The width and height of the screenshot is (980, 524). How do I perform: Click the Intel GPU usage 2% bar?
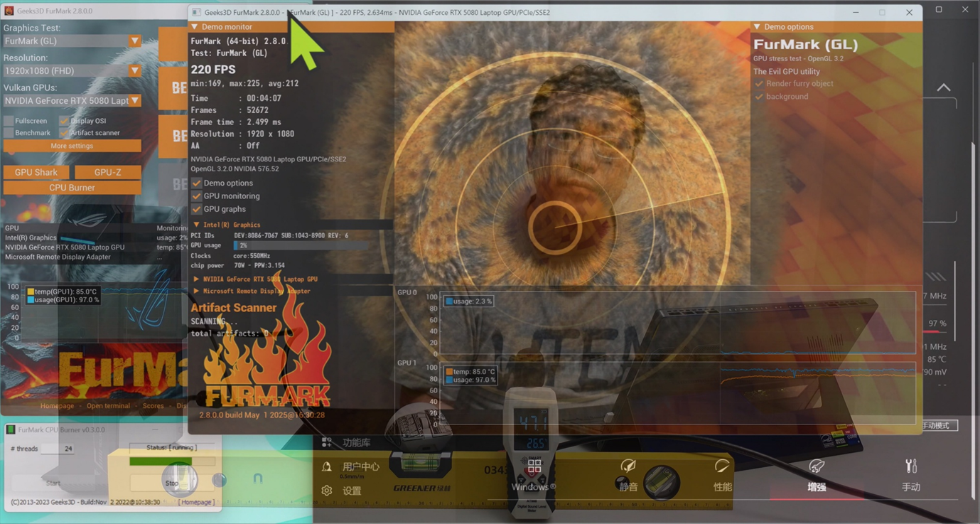click(301, 245)
